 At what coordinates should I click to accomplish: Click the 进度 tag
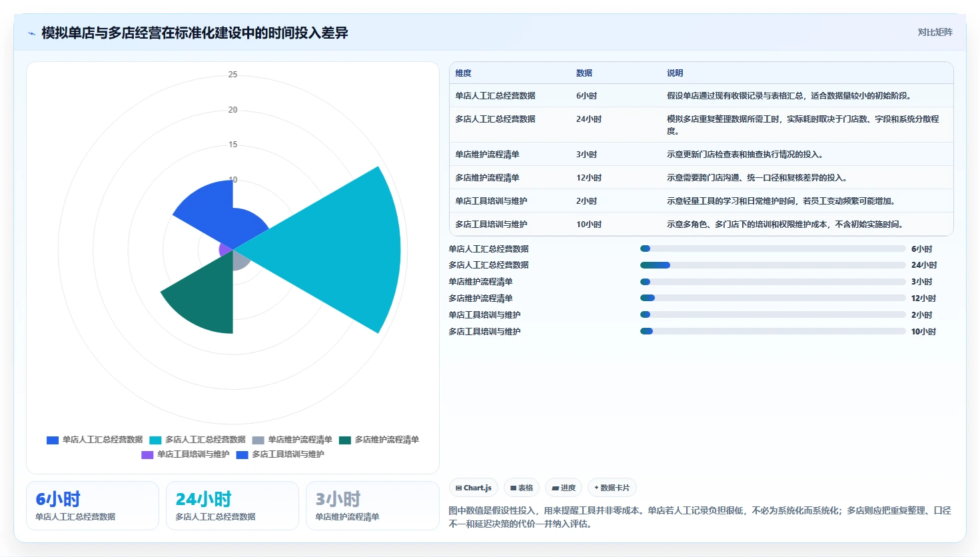tap(564, 488)
